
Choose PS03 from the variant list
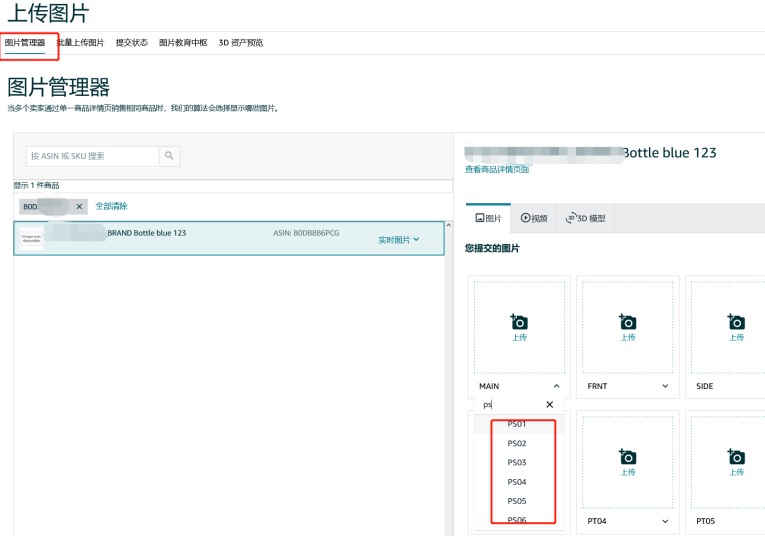(x=519, y=462)
